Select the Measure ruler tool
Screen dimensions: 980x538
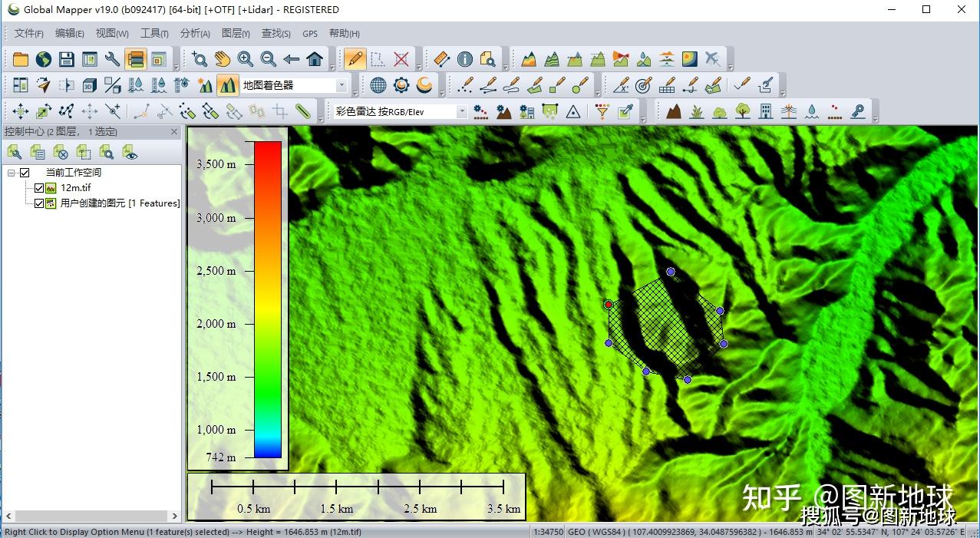click(x=441, y=59)
